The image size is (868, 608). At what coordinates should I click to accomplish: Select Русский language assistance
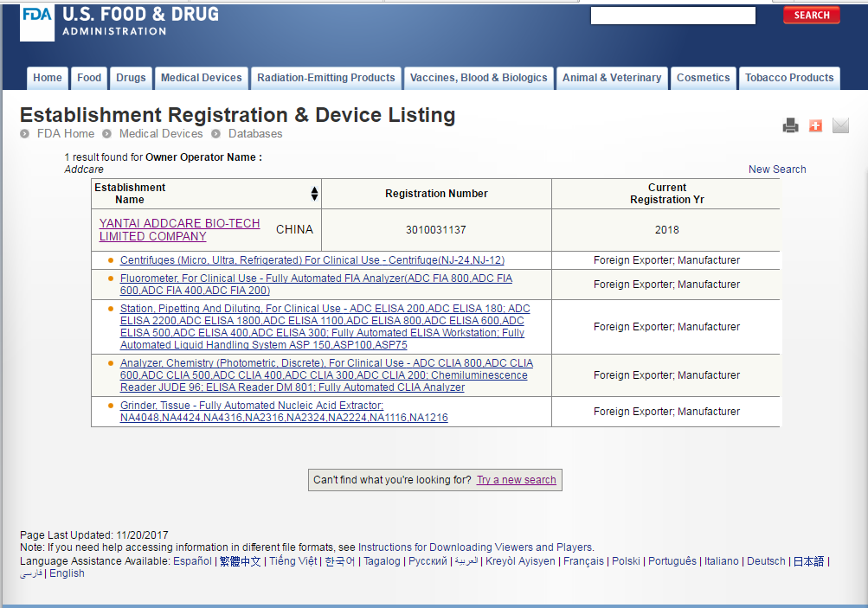tap(428, 561)
